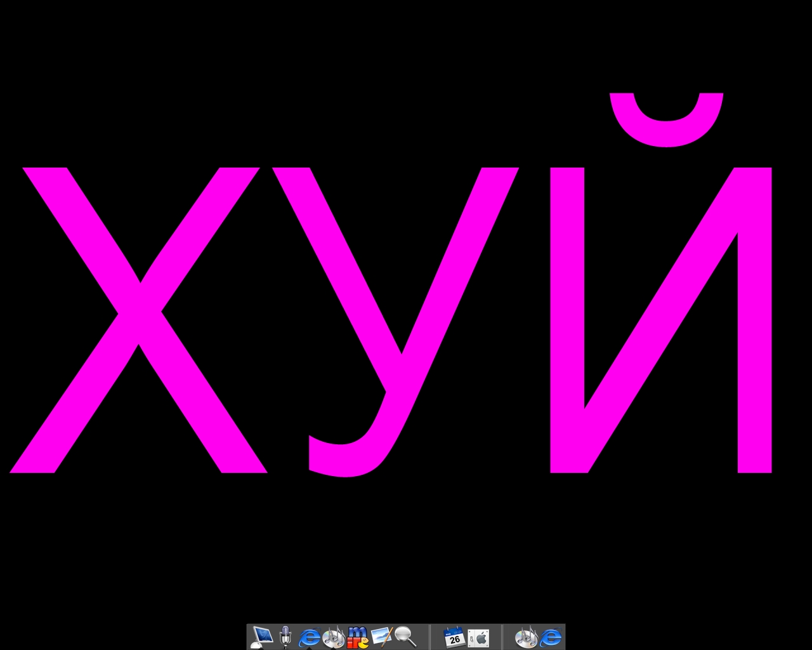Image resolution: width=812 pixels, height=650 pixels.
Task: Click the dock separator right of System Preferences
Action: click(x=502, y=637)
